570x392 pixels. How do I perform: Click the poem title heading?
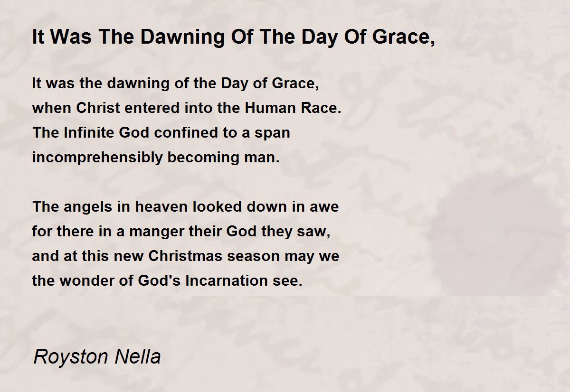pyautogui.click(x=233, y=38)
